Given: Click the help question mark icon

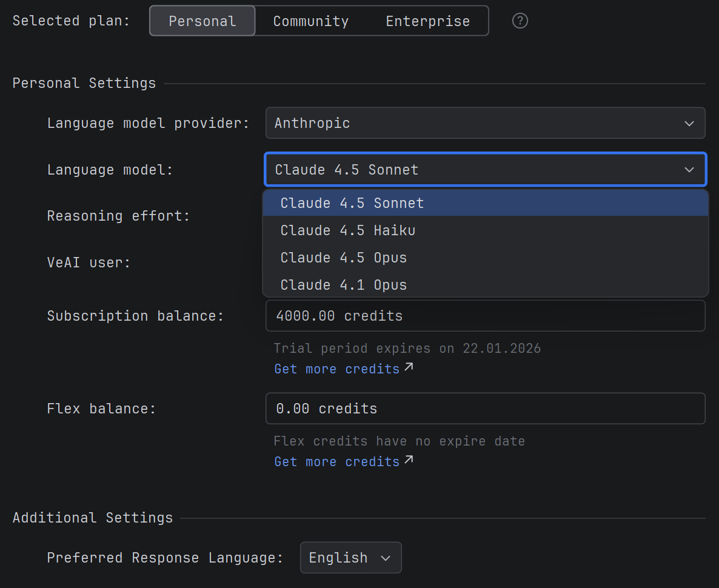Looking at the screenshot, I should click(x=520, y=21).
